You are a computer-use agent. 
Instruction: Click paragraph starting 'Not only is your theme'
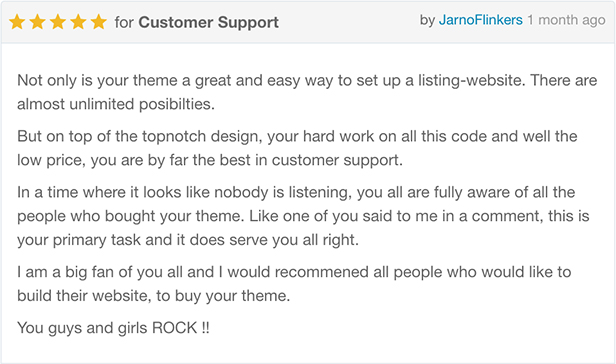307,92
